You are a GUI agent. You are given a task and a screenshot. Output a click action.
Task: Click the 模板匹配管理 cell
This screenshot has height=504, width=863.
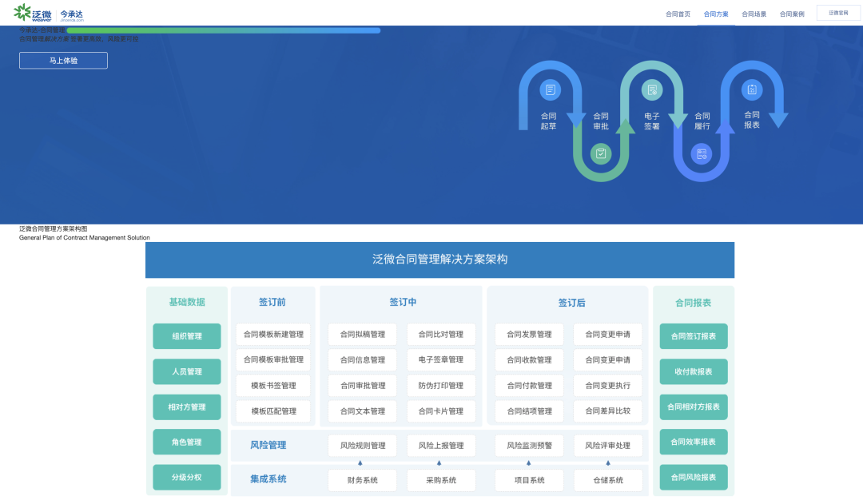(273, 411)
